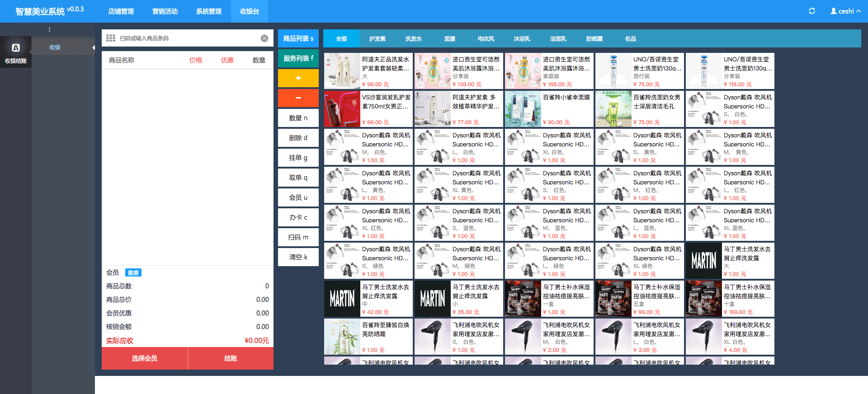Select 马丁男士洗发水 大 ¥1.00 product
This screenshot has height=394, width=868.
tap(730, 261)
